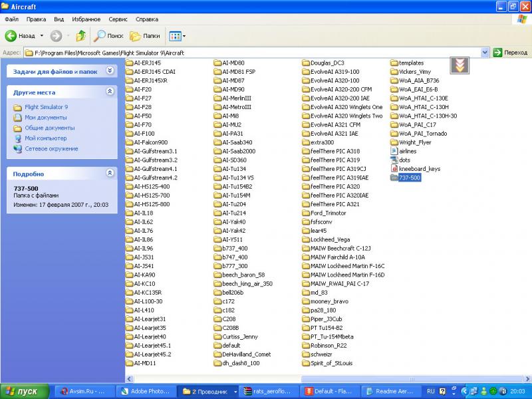The width and height of the screenshot is (532, 399).
Task: Open the 'Мой компьютер' link
Action: 46,138
